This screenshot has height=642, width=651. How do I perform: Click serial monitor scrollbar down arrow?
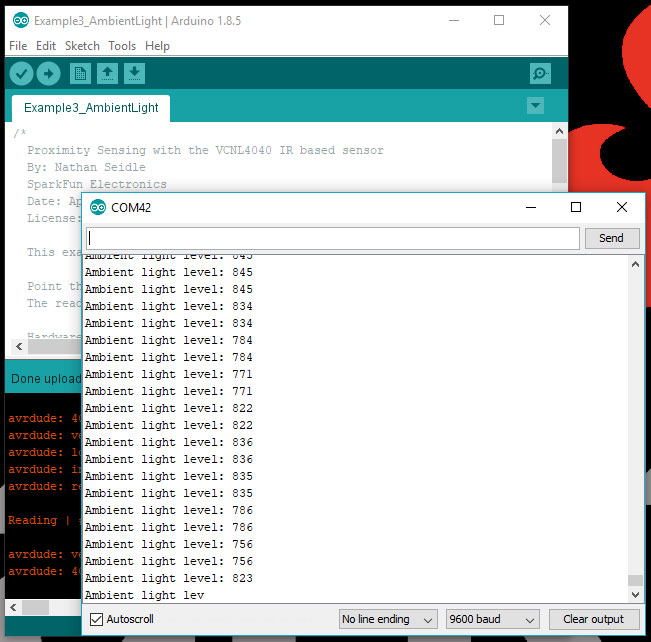pyautogui.click(x=635, y=595)
